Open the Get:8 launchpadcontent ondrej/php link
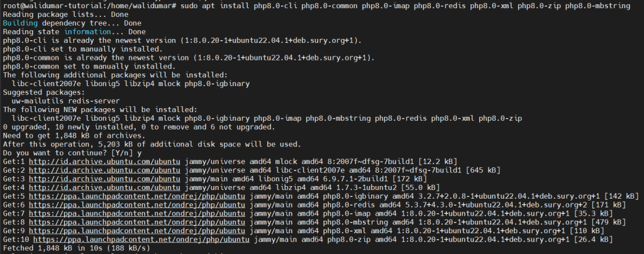644x254 pixels. 136,222
